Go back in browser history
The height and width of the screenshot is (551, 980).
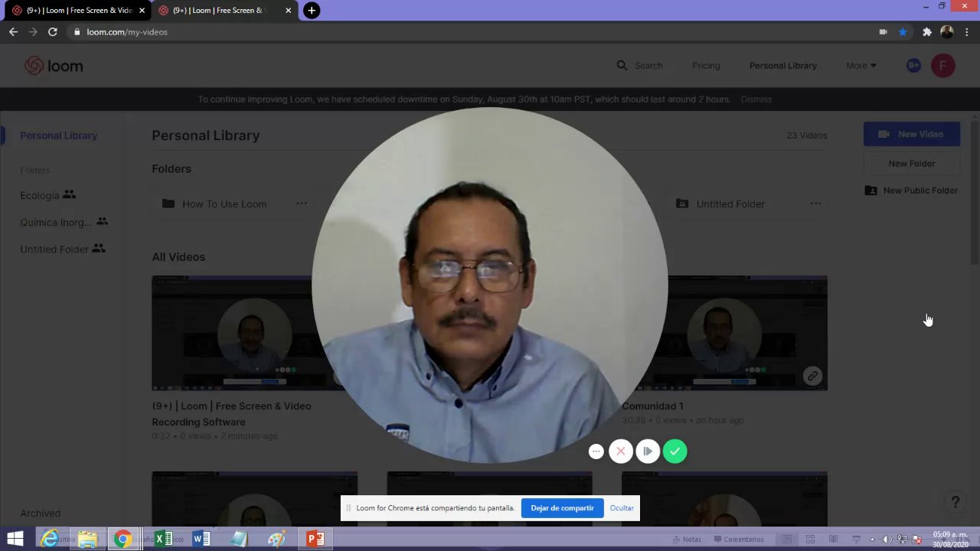click(x=13, y=32)
